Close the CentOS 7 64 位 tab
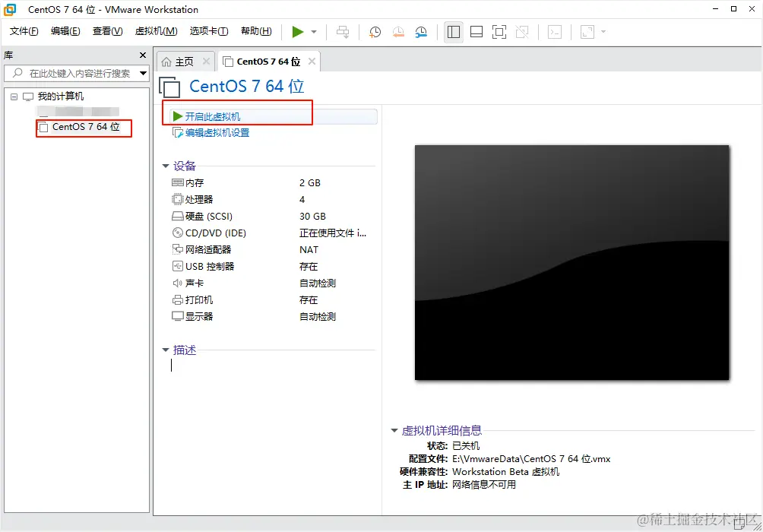 [312, 62]
